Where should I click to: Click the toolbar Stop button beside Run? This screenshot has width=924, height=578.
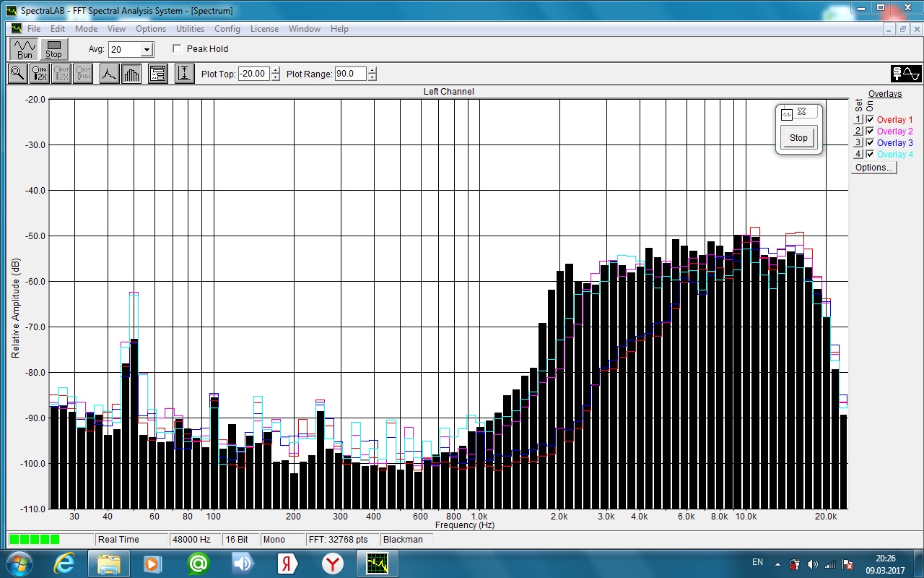tap(54, 49)
